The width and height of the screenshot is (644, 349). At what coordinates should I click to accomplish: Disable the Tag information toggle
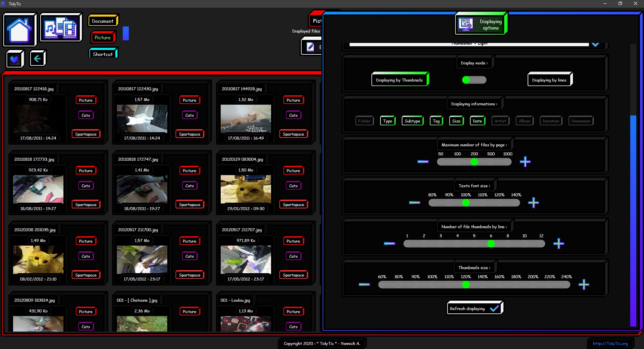click(x=436, y=121)
